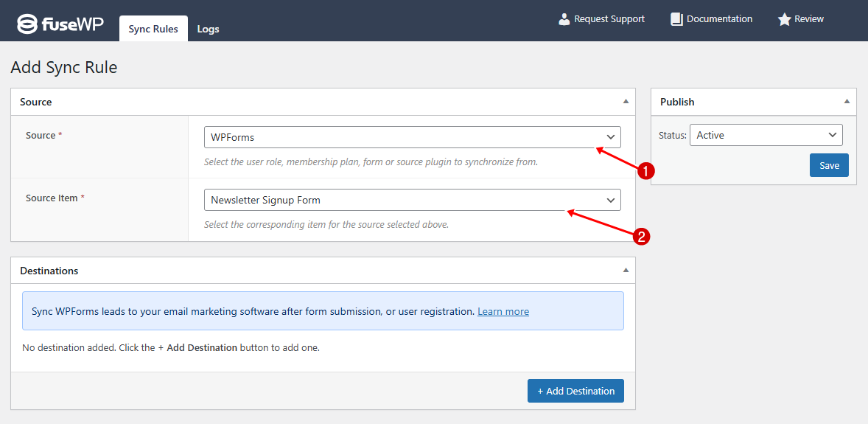Click the 'Select the corresponding item' hint text
Viewport: 868px width, 424px height.
point(326,225)
